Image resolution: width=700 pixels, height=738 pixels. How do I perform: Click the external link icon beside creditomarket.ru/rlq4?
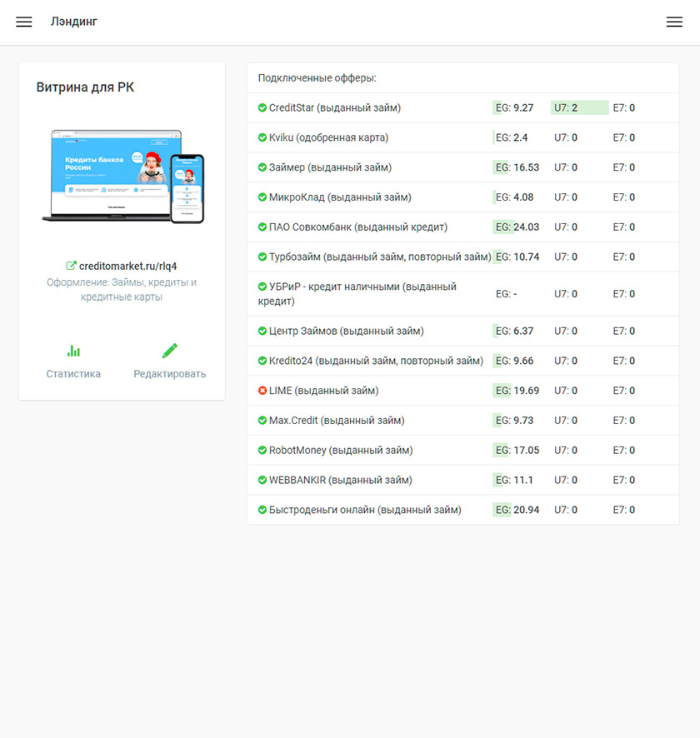(x=71, y=266)
